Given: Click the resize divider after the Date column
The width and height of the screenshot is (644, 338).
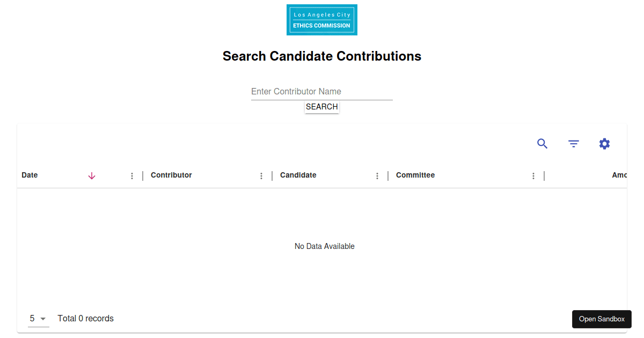Looking at the screenshot, I should click(x=143, y=176).
